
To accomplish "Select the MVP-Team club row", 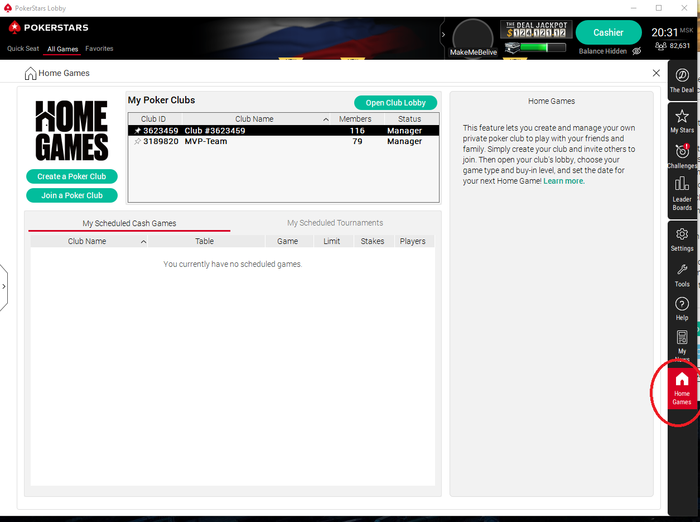I will tap(283, 141).
